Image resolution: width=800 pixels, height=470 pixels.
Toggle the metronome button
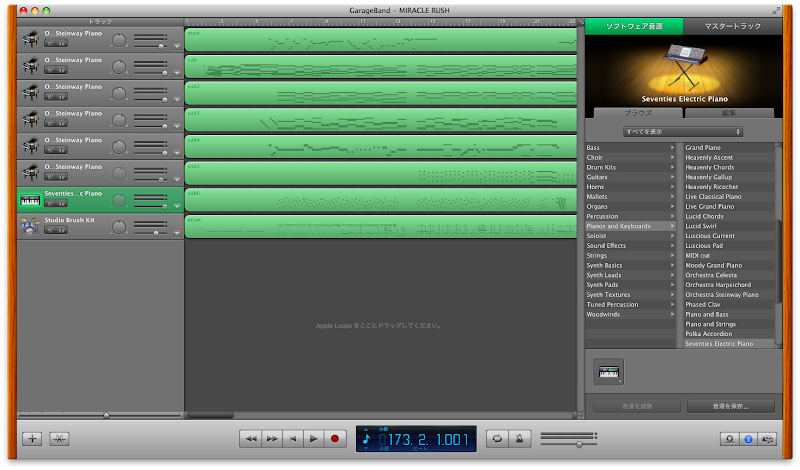[x=519, y=438]
